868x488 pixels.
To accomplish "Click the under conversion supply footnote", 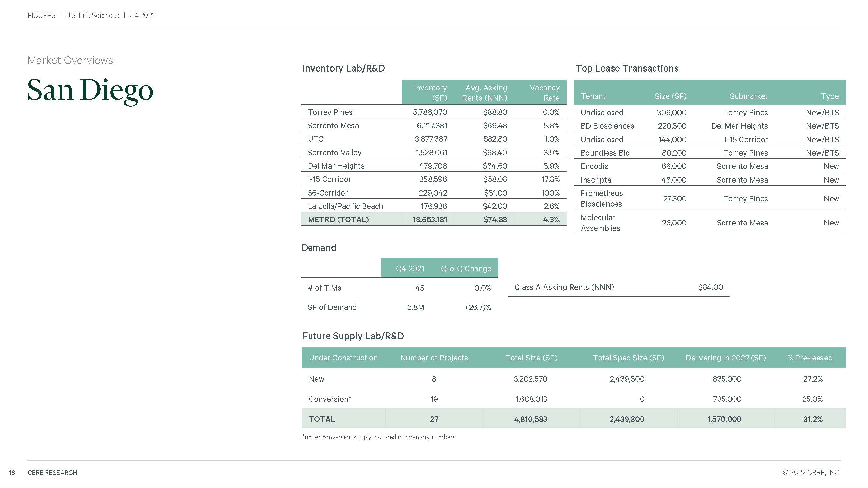I will [x=379, y=437].
